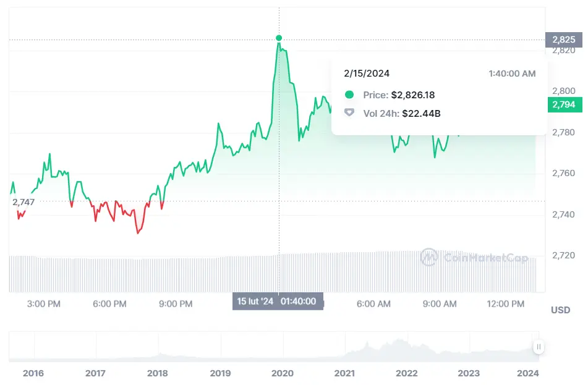Click the 3:00 PM time axis label
588x385 pixels.
click(x=45, y=304)
